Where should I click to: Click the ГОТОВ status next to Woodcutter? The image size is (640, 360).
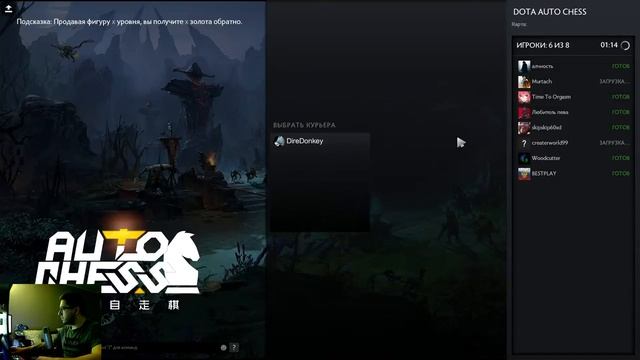(x=621, y=158)
